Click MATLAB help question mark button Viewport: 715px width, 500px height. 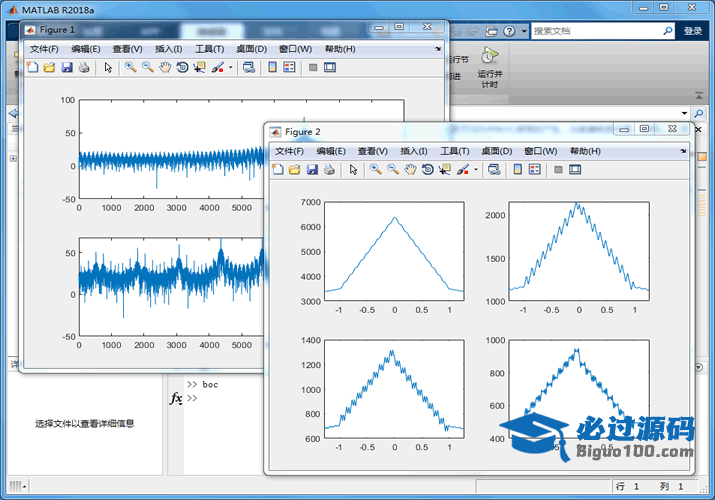tap(510, 31)
